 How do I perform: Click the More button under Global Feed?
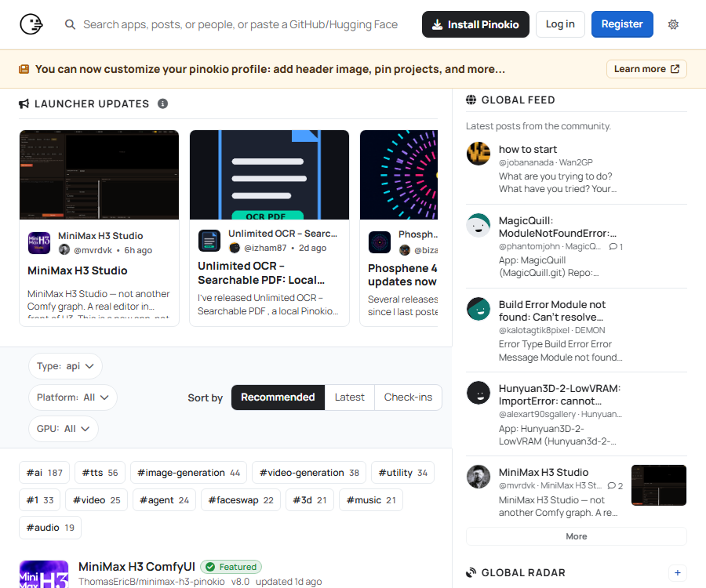point(577,536)
